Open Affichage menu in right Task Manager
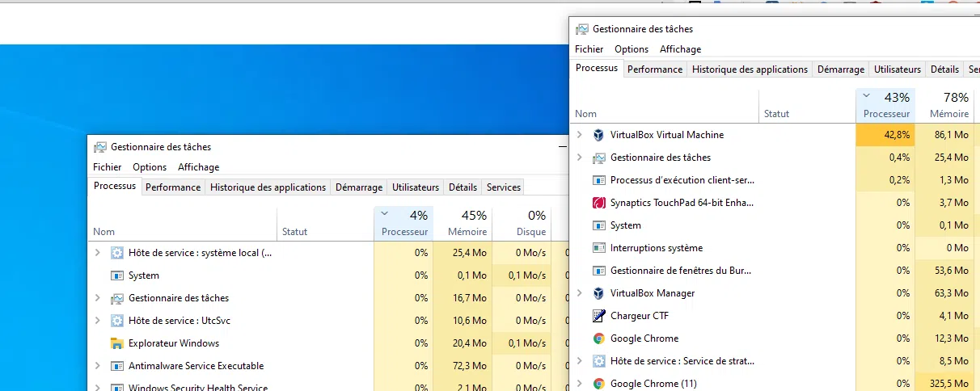This screenshot has height=391, width=980. pos(681,49)
